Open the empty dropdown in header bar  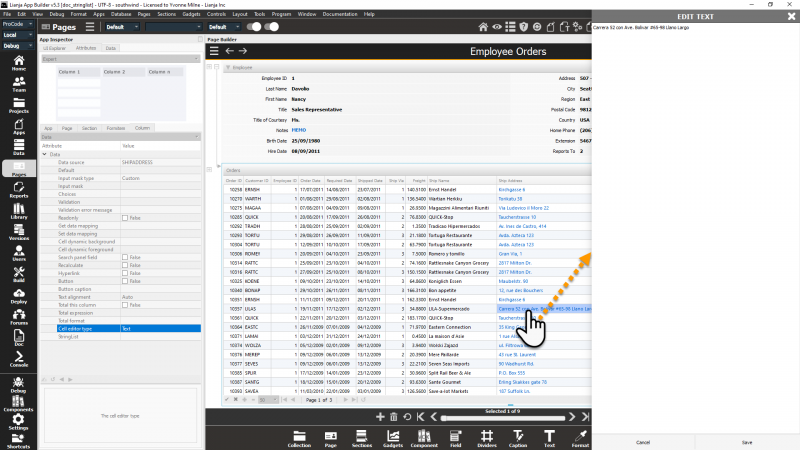point(173,27)
